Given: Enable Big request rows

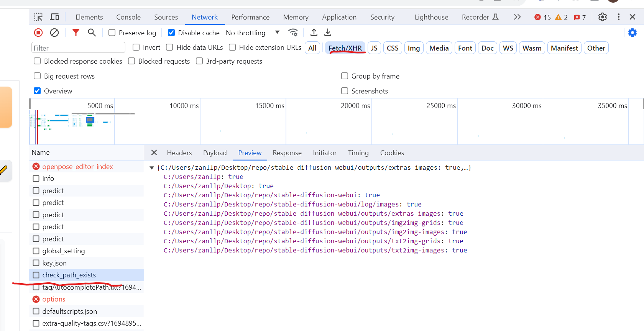Looking at the screenshot, I should [x=37, y=76].
